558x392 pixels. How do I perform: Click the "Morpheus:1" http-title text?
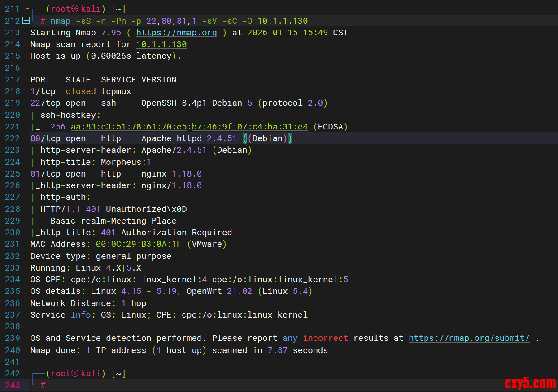[126, 162]
